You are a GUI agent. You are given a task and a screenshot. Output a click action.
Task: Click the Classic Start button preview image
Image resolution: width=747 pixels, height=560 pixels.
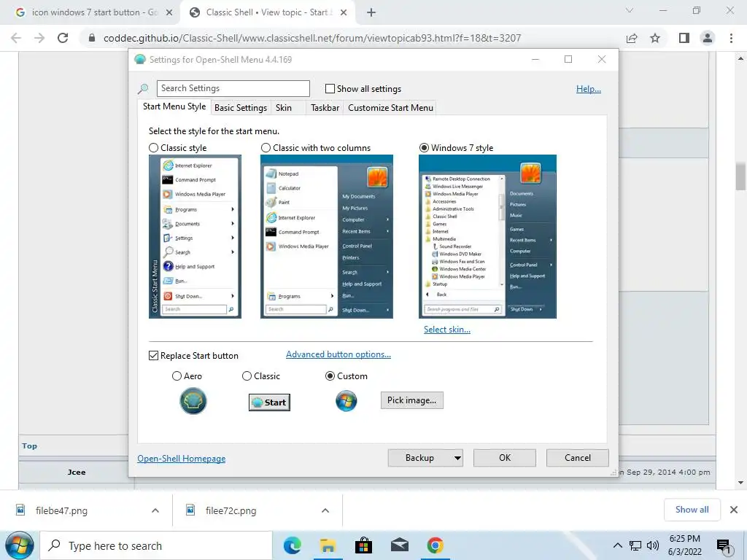click(269, 402)
